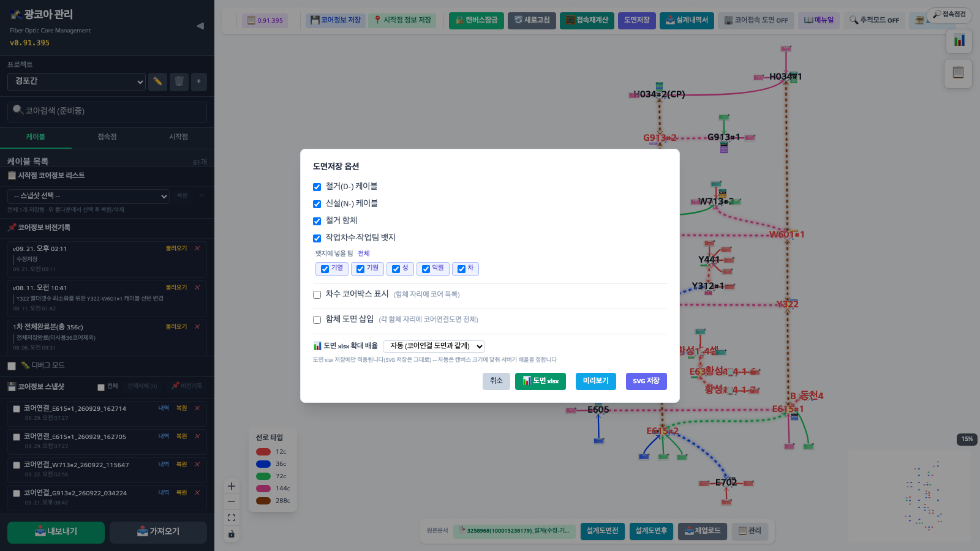The height and width of the screenshot is (551, 980).
Task: Click the red 12c line type swatch
Action: tap(263, 452)
